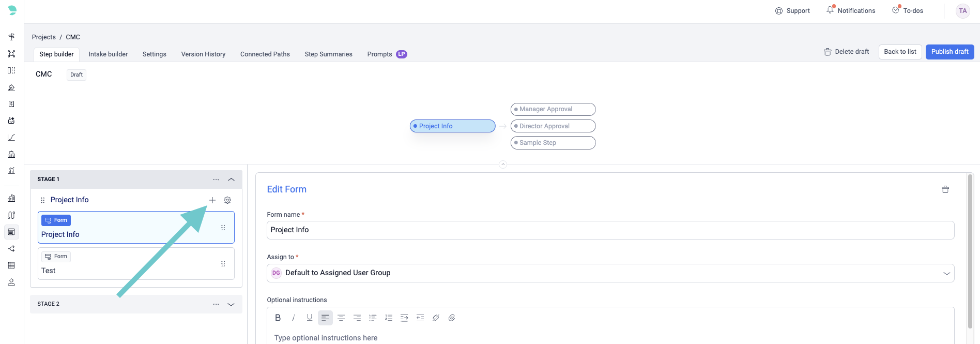Open Stage 1 more options menu
The width and height of the screenshot is (980, 344).
tap(216, 180)
